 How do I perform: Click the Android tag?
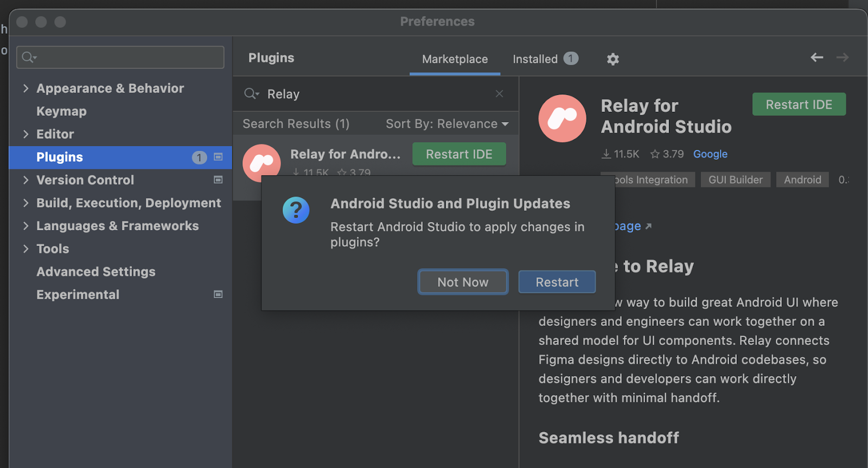(802, 180)
